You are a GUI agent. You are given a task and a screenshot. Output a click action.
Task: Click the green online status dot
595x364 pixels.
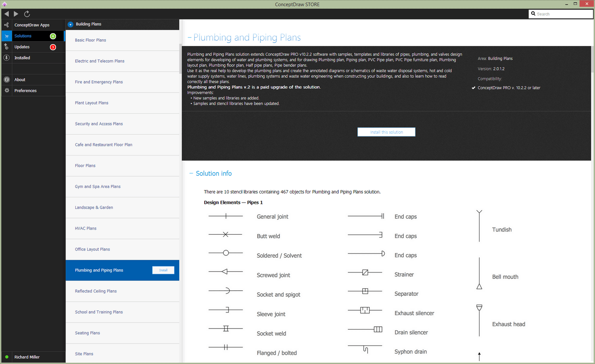7,357
